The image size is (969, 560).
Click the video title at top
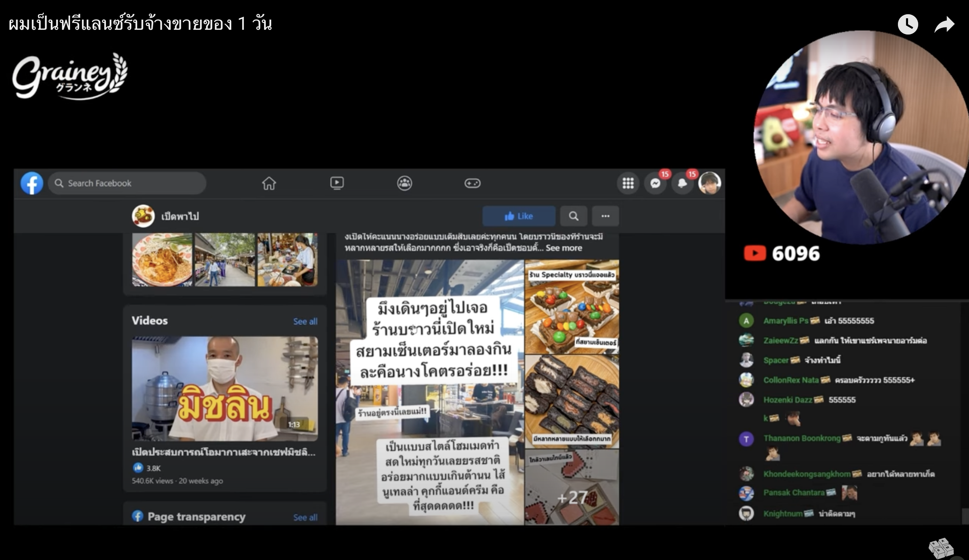pos(141,23)
